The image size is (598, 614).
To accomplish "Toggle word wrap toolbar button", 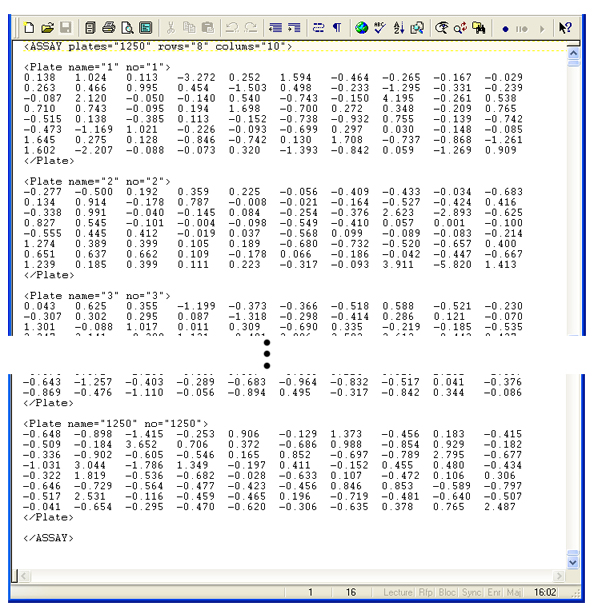I will tap(318, 28).
